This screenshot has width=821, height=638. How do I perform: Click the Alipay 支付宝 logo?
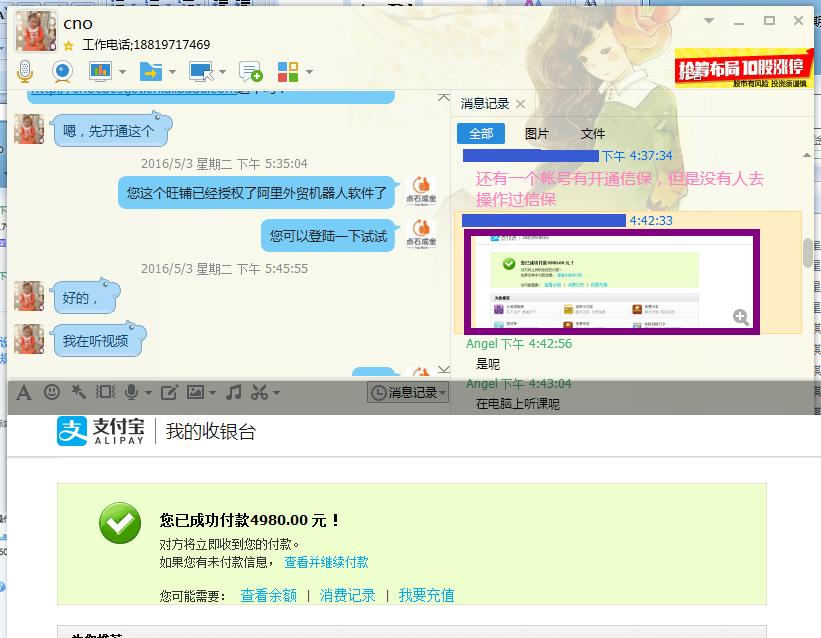101,431
